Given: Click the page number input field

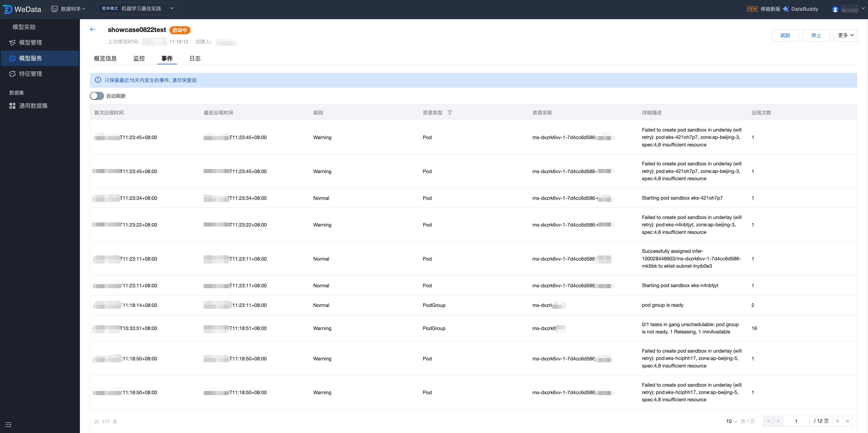Looking at the screenshot, I should point(796,421).
